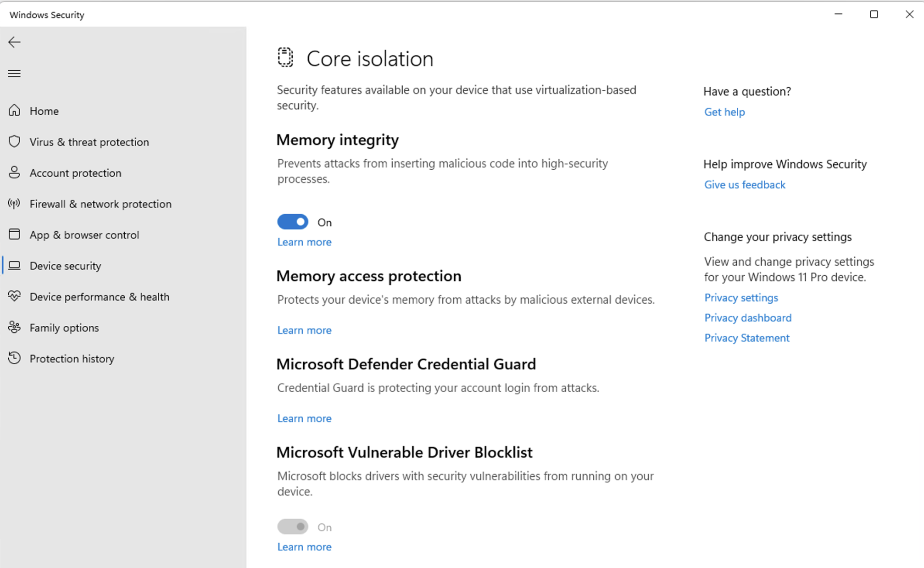Click the Family options people icon

[x=14, y=327]
